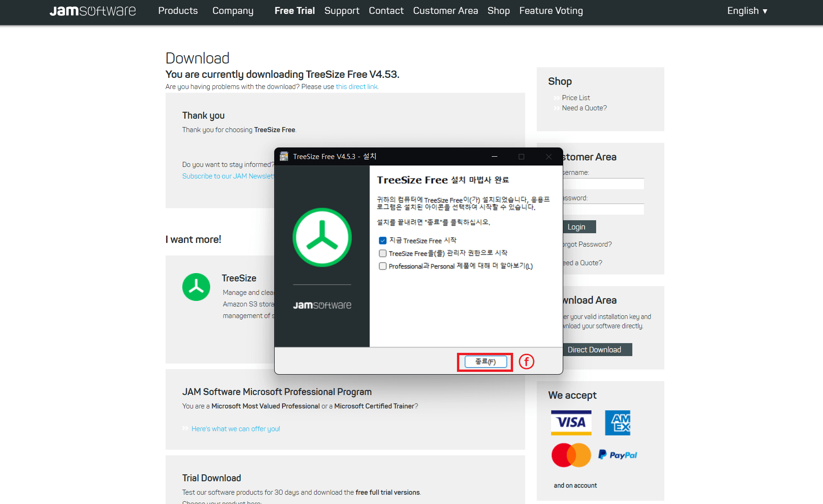The height and width of the screenshot is (504, 823).
Task: Uncheck 'Launch TreeSize Free now' checkbox
Action: [x=383, y=241]
